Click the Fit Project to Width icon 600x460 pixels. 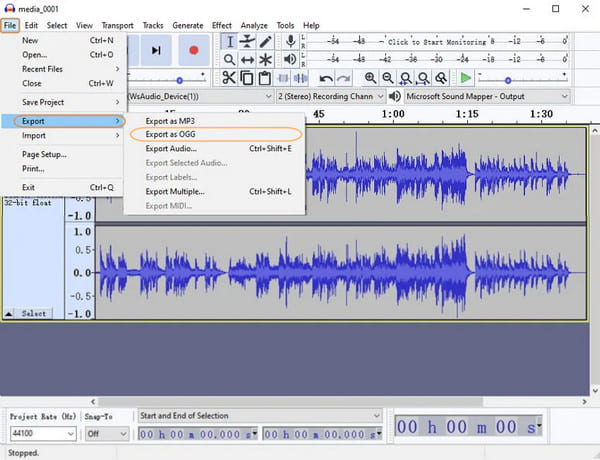pos(423,78)
